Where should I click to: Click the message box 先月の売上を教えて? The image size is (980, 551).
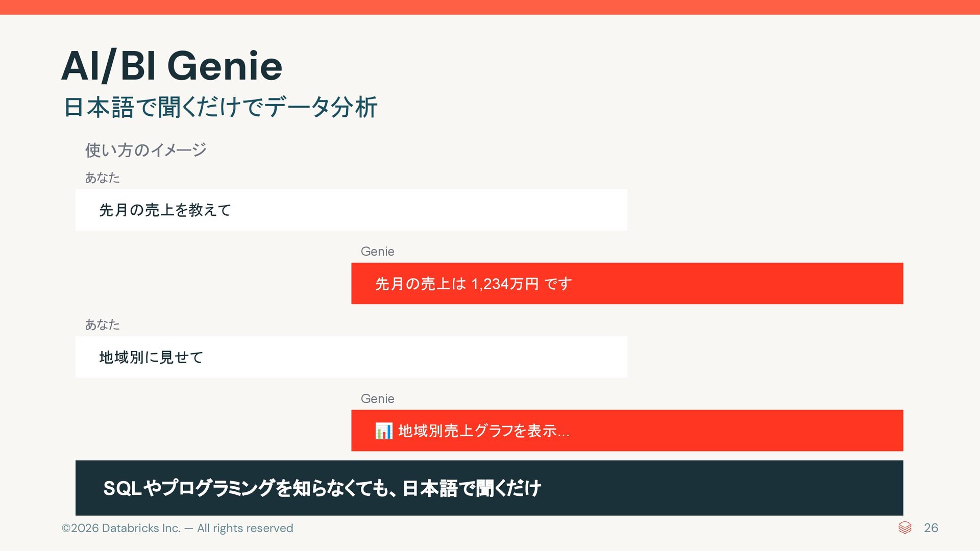(x=351, y=210)
